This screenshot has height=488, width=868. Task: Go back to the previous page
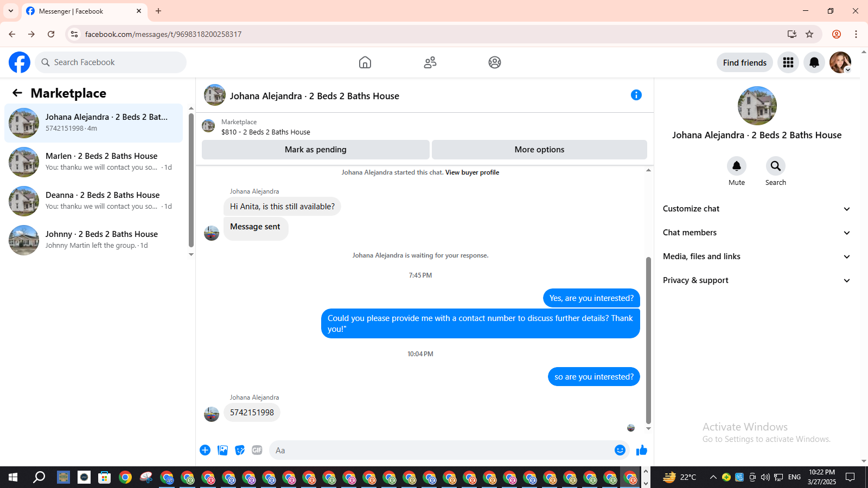pos(12,34)
